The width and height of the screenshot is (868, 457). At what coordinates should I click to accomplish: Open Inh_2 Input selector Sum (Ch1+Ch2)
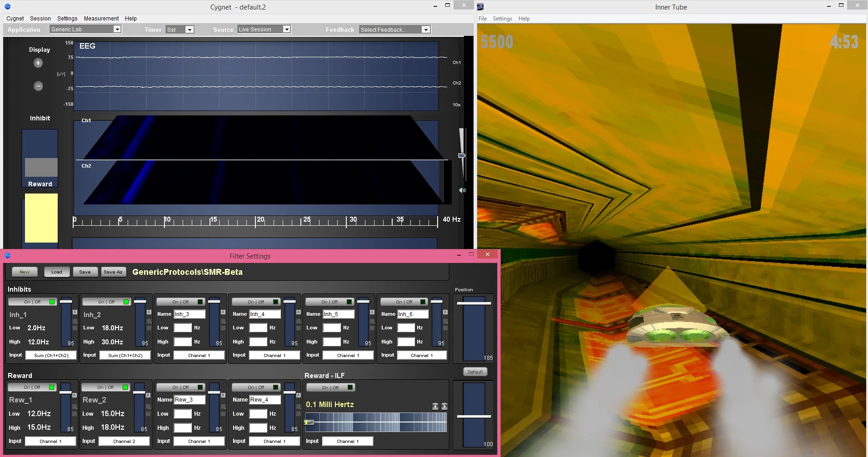(125, 355)
